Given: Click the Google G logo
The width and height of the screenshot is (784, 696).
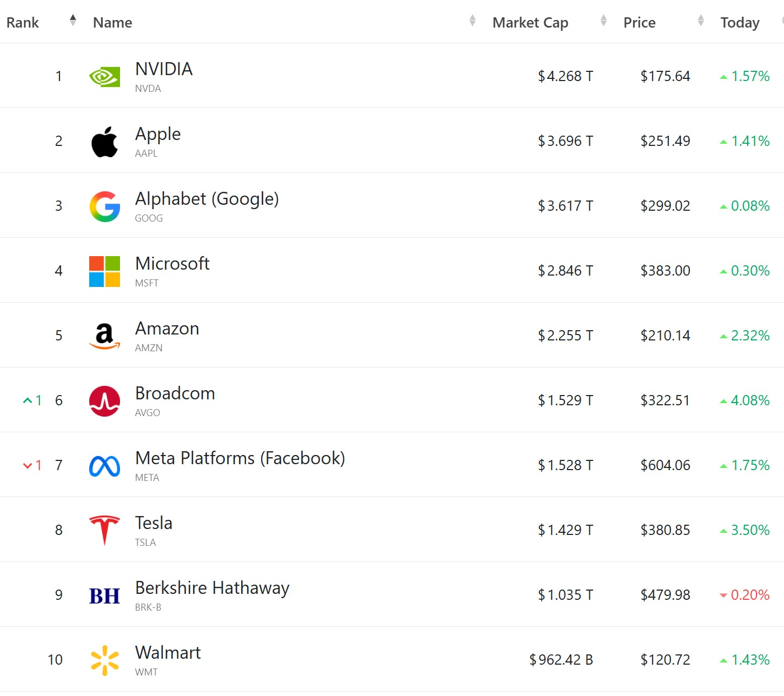Looking at the screenshot, I should (104, 206).
